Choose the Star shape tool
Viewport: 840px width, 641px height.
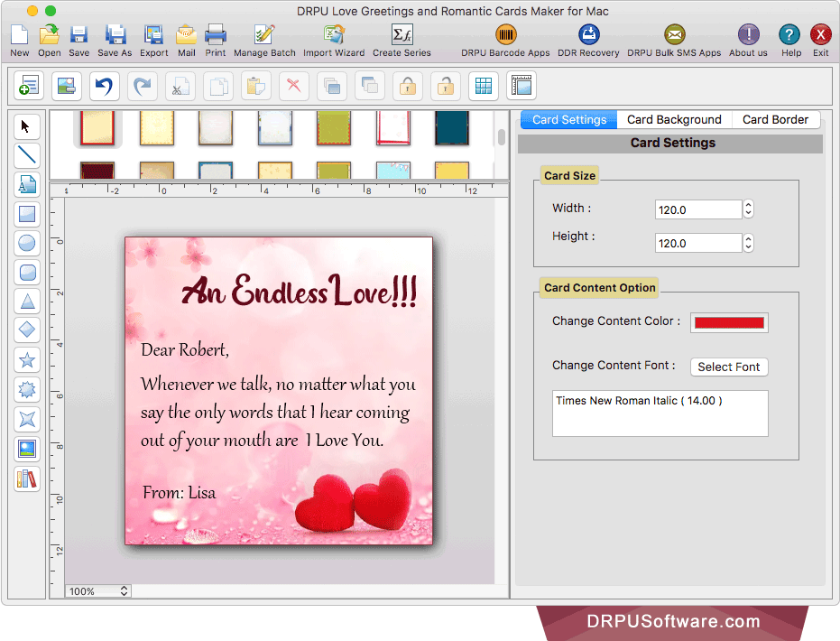pyautogui.click(x=26, y=360)
